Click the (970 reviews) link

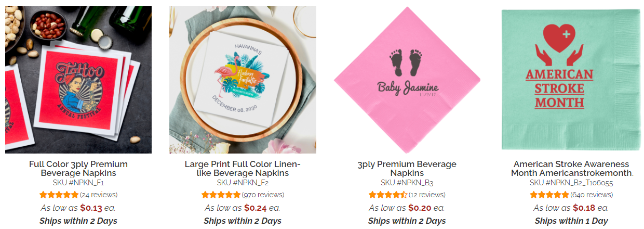coord(263,195)
